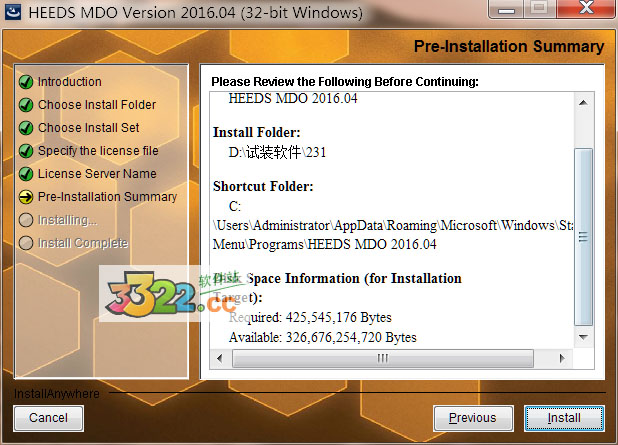Click the grey circle icon beside Install Complete
Image resolution: width=618 pixels, height=445 pixels.
[x=26, y=243]
